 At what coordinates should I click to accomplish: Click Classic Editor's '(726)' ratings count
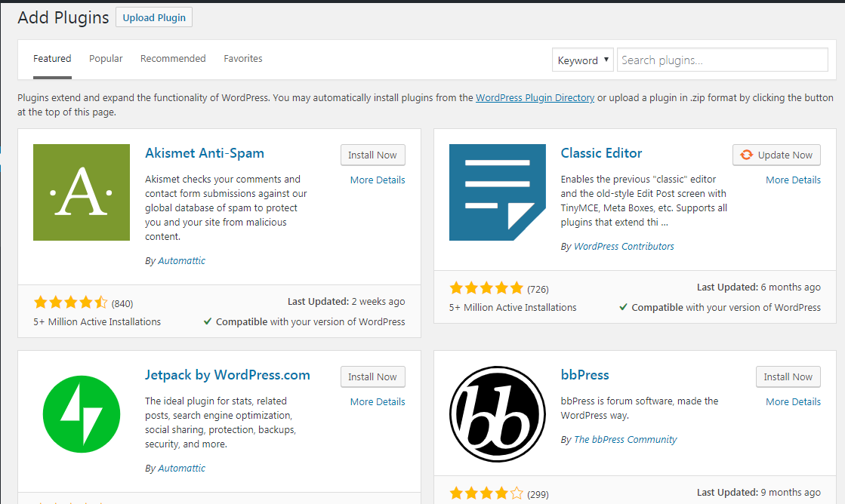[538, 289]
